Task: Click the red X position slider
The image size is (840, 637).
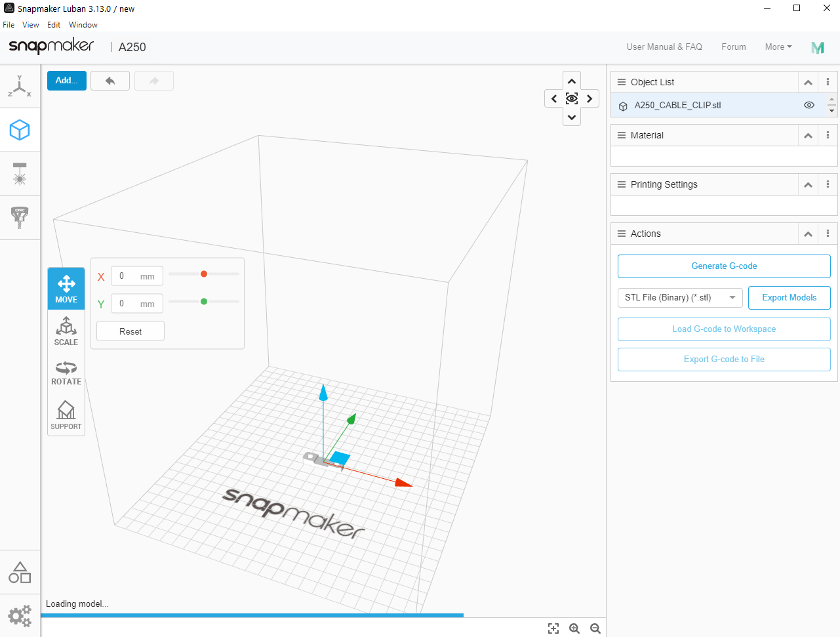Action: pos(203,274)
